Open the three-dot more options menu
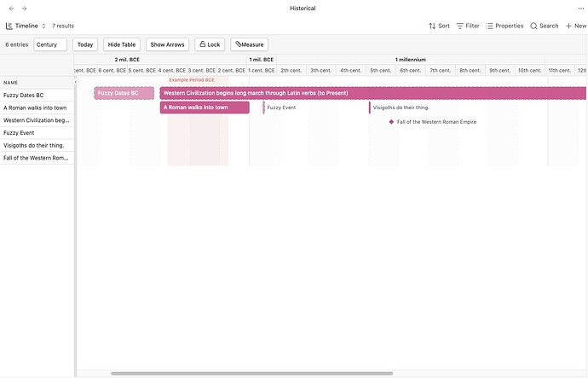The height and width of the screenshot is (378, 588). pyautogui.click(x=581, y=9)
